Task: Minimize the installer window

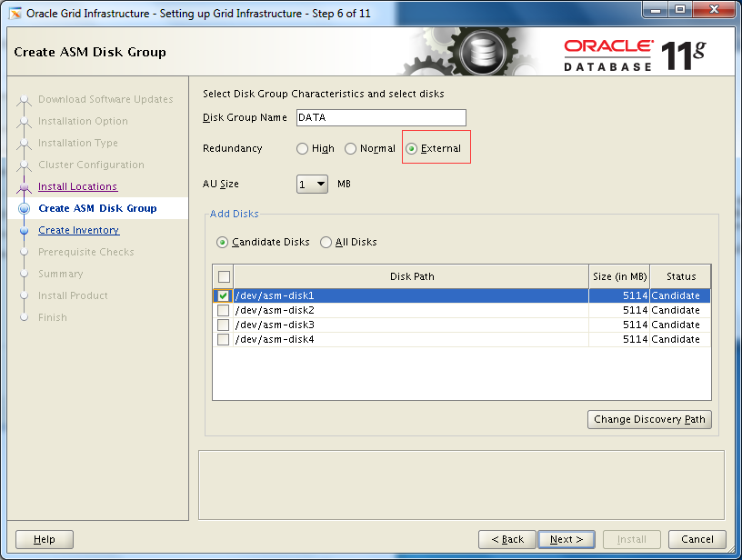Action: [x=656, y=9]
